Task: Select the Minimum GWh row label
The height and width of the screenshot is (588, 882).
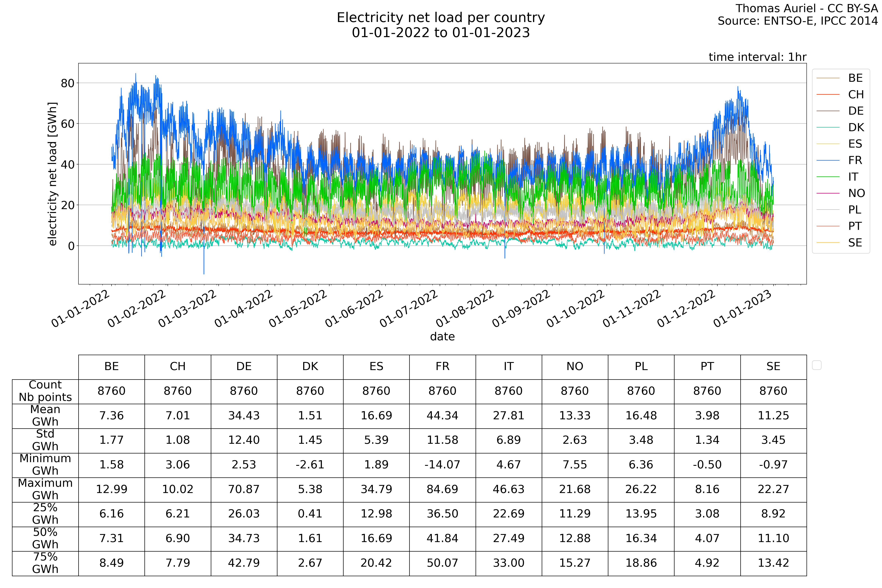Action: click(x=45, y=465)
